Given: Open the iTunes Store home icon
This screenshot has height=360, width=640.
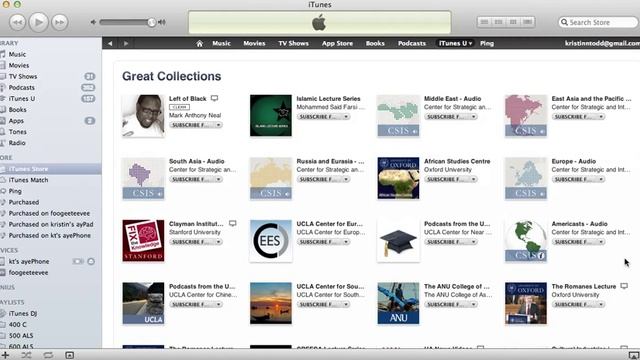Looking at the screenshot, I should (199, 43).
